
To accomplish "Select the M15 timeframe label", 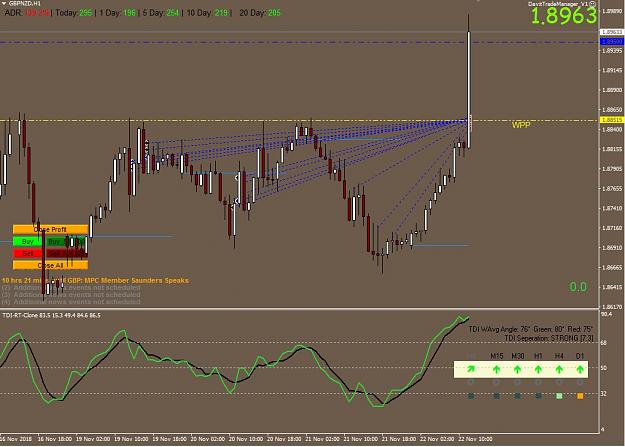I will pos(497,356).
